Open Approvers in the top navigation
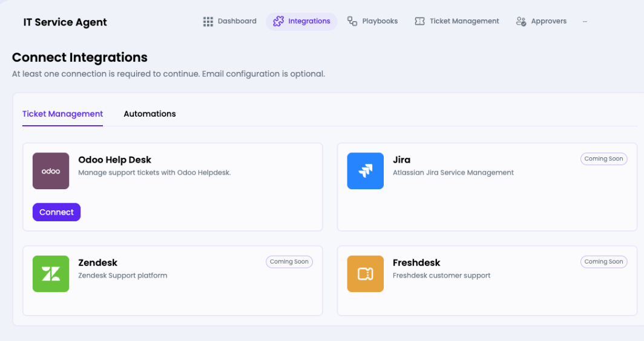This screenshot has height=341, width=644. tap(541, 21)
